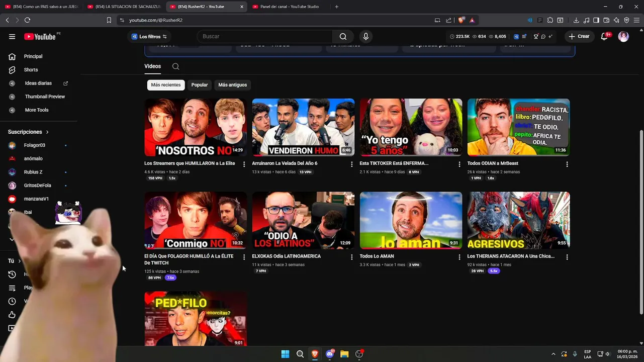
Task: Open the Windows Start menu
Action: tap(285, 354)
